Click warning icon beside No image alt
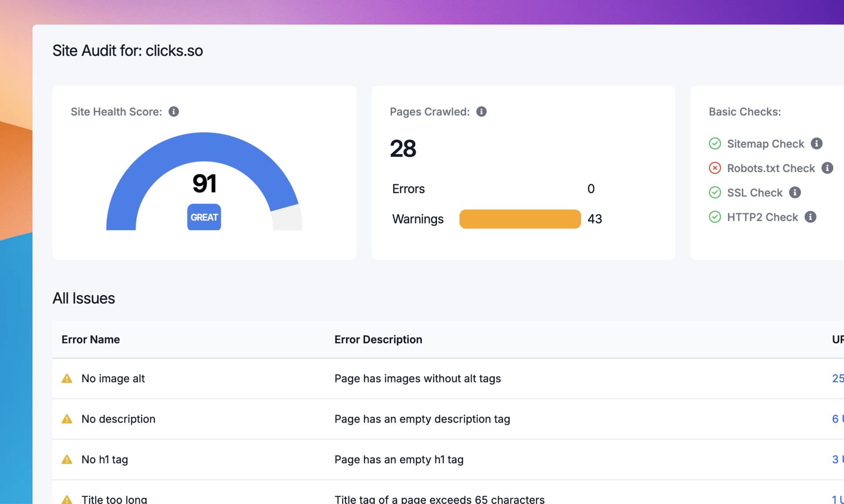This screenshot has width=844, height=504. click(x=67, y=378)
